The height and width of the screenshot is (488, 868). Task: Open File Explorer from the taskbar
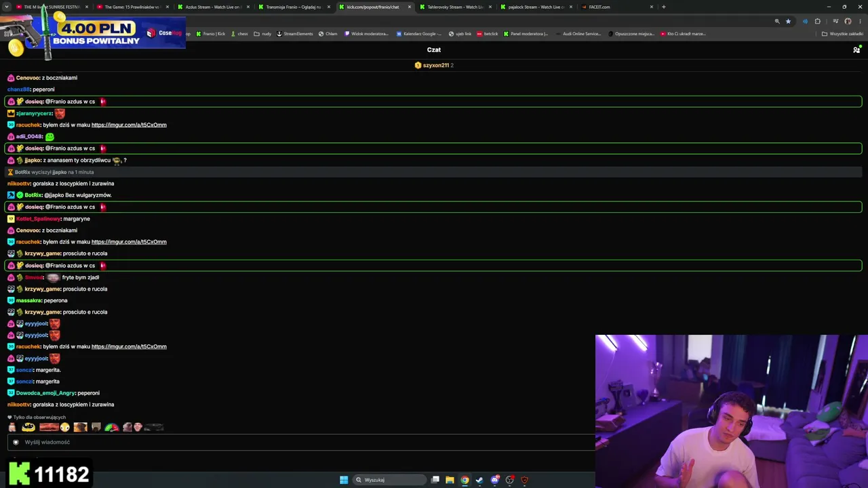click(x=450, y=480)
